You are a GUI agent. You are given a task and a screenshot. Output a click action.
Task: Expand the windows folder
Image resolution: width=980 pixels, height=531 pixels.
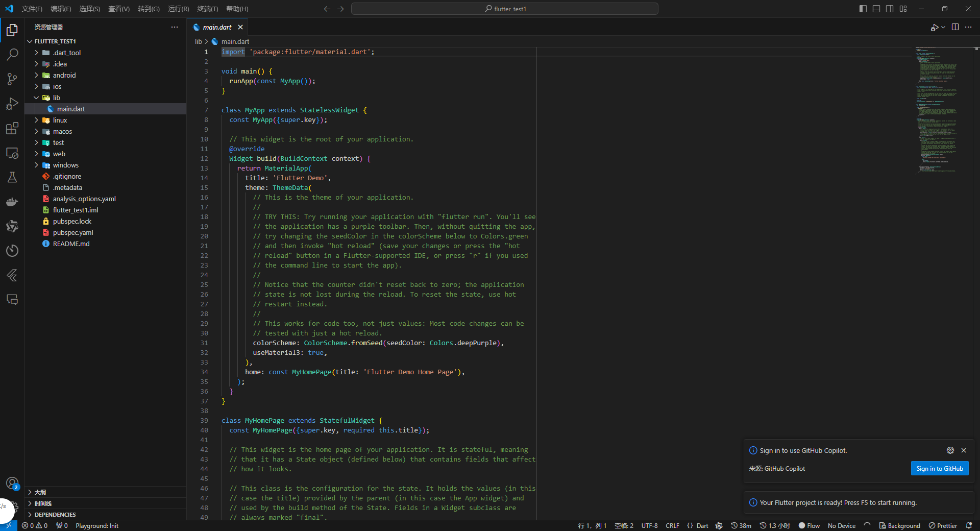pyautogui.click(x=105, y=165)
